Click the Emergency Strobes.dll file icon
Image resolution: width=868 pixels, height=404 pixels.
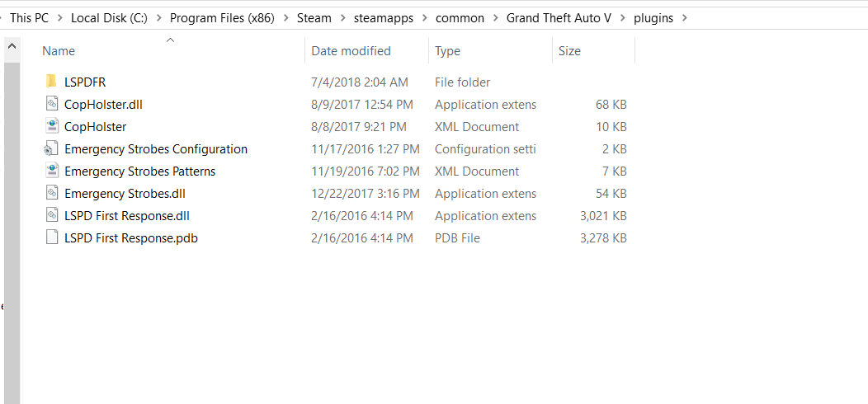[51, 194]
